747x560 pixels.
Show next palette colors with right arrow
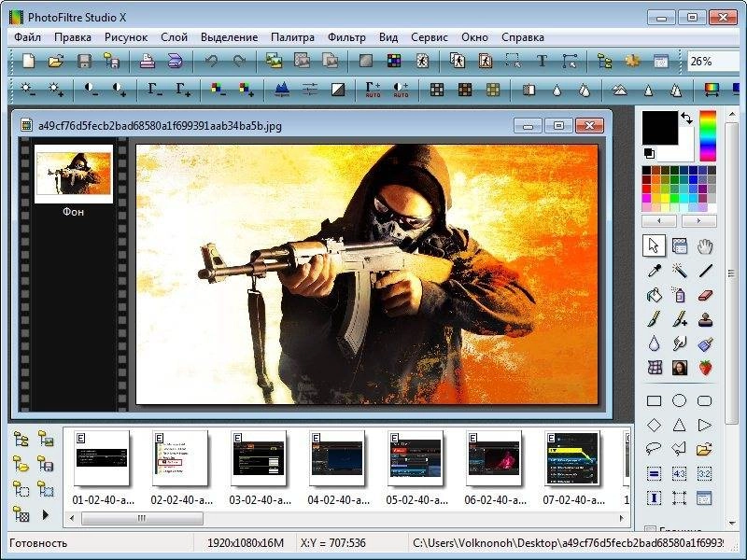[x=698, y=221]
